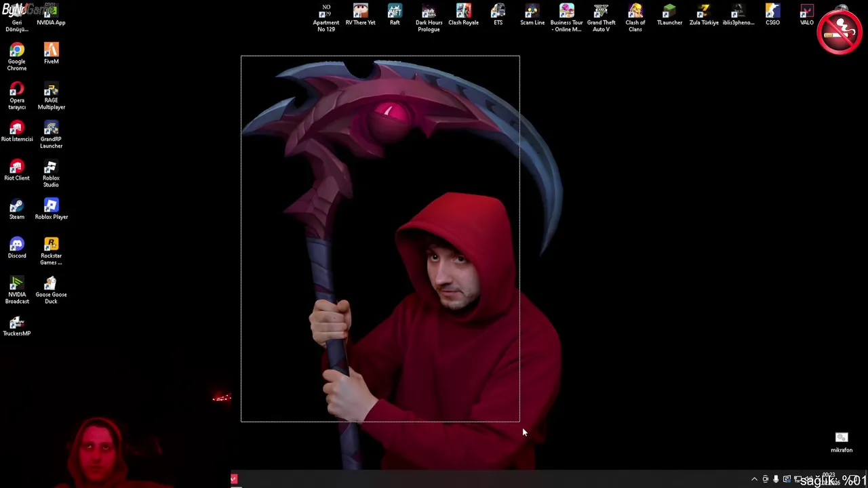The width and height of the screenshot is (868, 488).
Task: Select the Dark Hours Prologue icon
Action: pyautogui.click(x=429, y=18)
